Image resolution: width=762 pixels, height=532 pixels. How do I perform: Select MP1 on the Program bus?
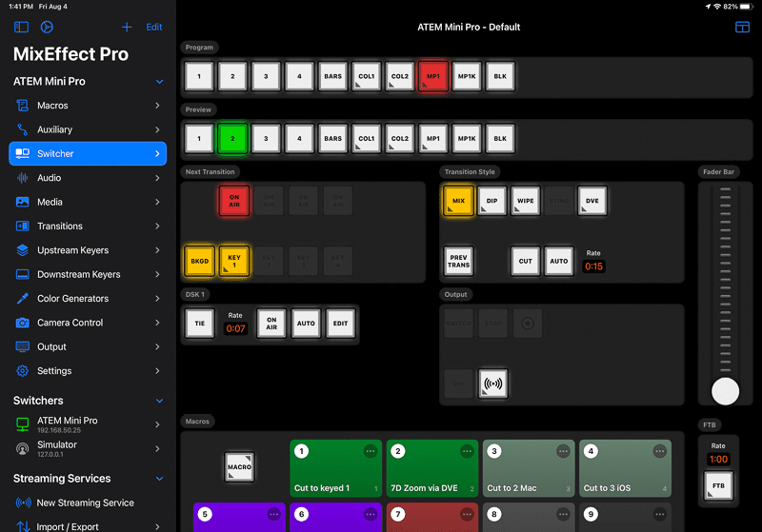click(x=433, y=76)
